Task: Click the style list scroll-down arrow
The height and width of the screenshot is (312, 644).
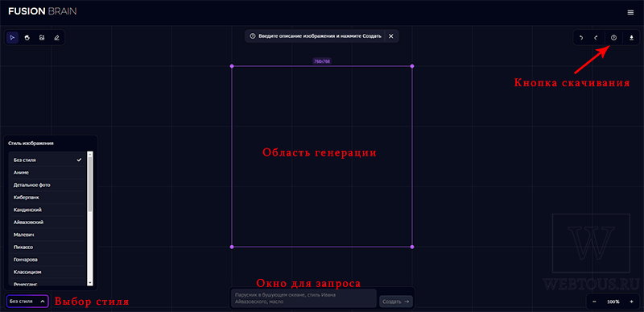Action: [90, 283]
